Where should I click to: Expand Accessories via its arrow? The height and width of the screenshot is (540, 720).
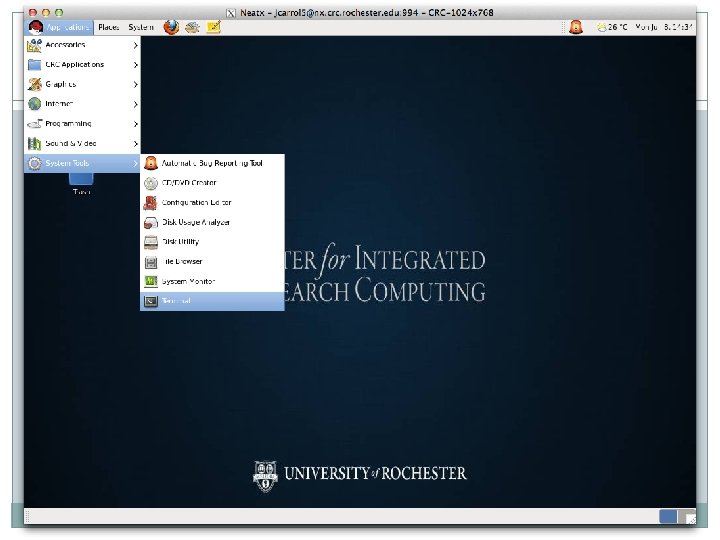pos(135,45)
